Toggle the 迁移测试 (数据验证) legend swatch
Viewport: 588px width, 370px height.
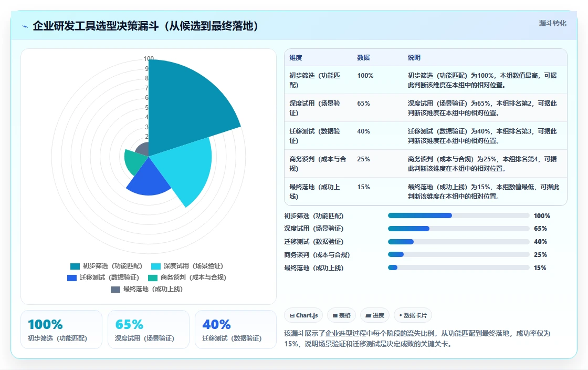pos(71,277)
